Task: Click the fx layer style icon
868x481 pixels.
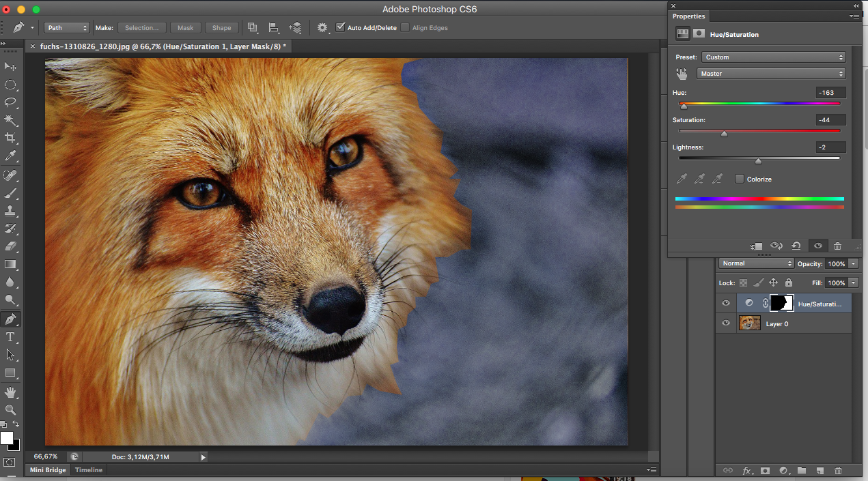Action: [x=747, y=471]
